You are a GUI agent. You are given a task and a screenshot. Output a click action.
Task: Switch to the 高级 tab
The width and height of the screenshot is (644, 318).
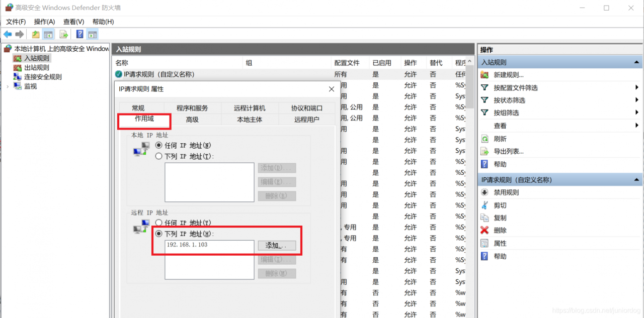(192, 120)
